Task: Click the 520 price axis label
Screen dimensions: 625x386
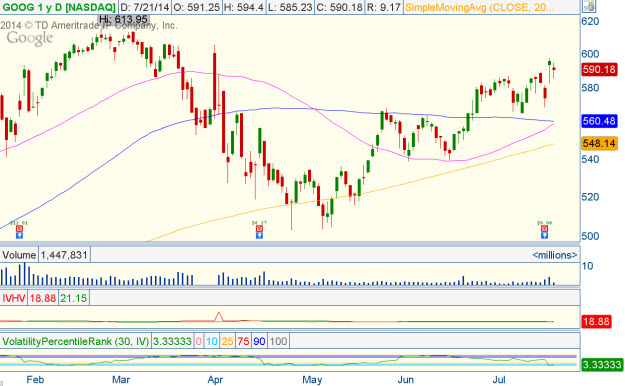Action: pos(590,197)
